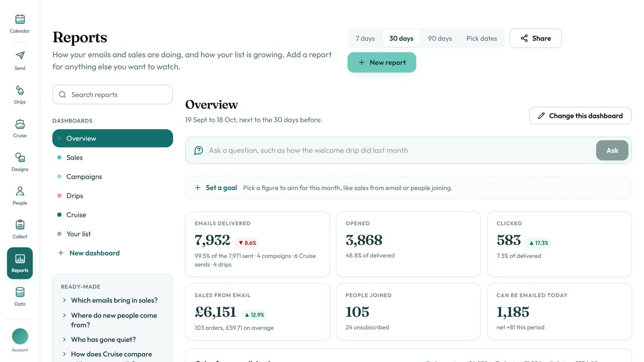Switch to the Campaigns dashboard
644x362 pixels.
click(113, 177)
